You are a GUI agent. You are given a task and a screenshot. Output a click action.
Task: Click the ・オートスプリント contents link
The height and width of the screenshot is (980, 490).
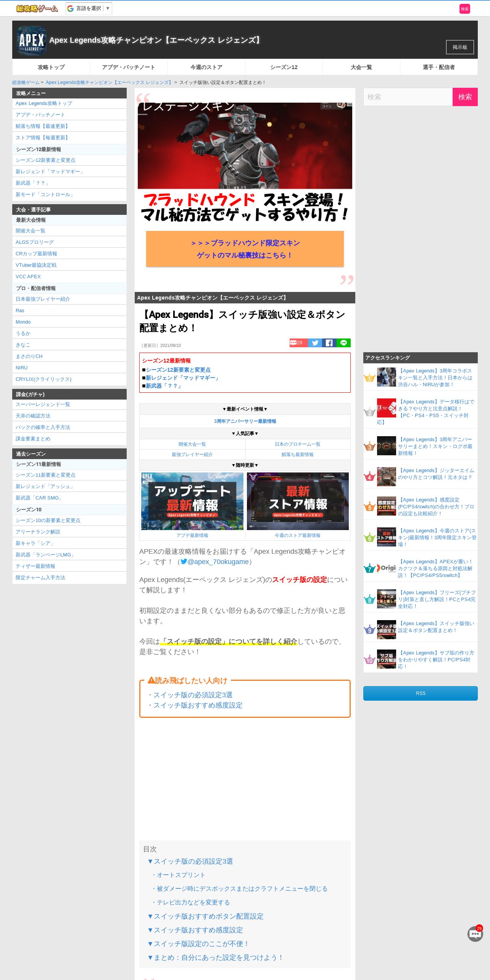(178, 875)
